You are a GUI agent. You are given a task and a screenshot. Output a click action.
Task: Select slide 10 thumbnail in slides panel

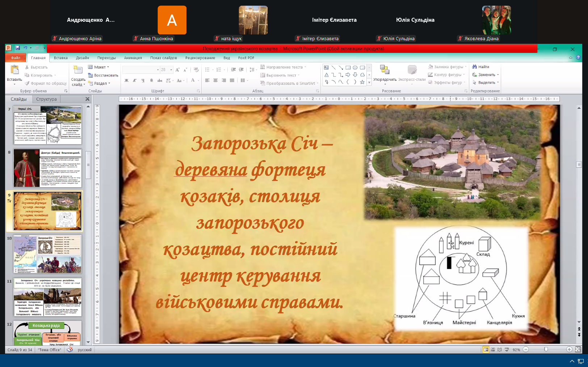47,254
